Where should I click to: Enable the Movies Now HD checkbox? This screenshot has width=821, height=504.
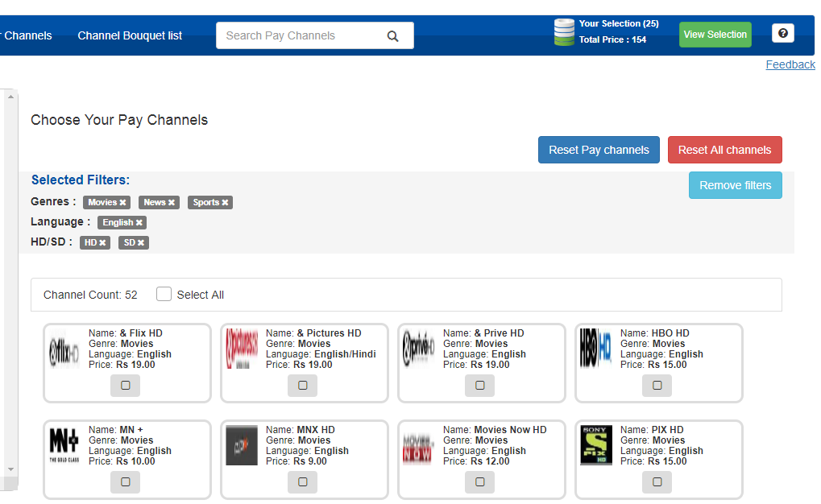point(479,482)
